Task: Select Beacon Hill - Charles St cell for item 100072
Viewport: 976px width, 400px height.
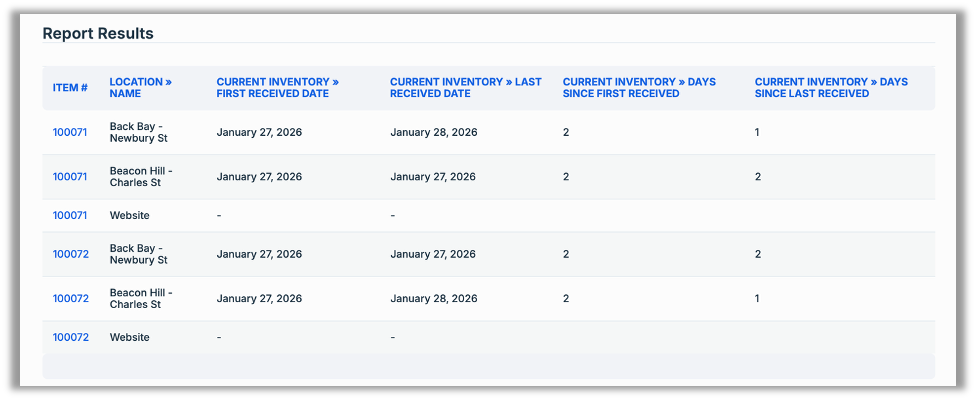Action: 140,298
